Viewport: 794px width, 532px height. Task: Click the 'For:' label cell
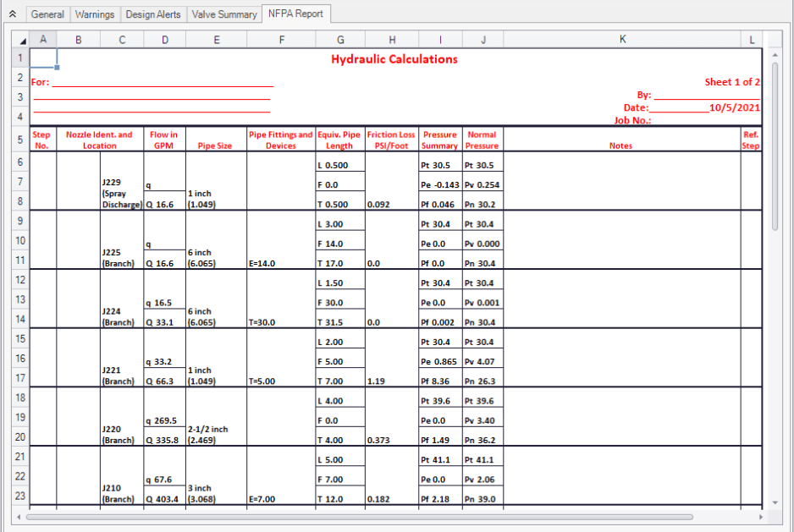click(x=40, y=82)
